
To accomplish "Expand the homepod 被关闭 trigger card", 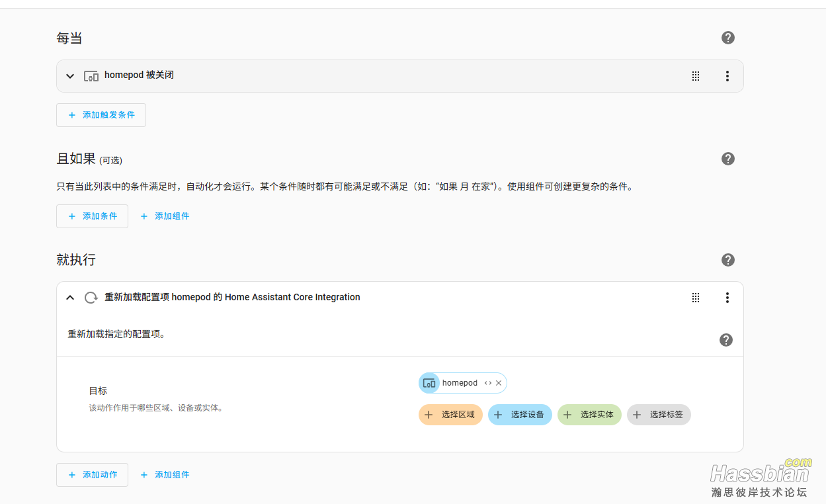I will tap(70, 76).
